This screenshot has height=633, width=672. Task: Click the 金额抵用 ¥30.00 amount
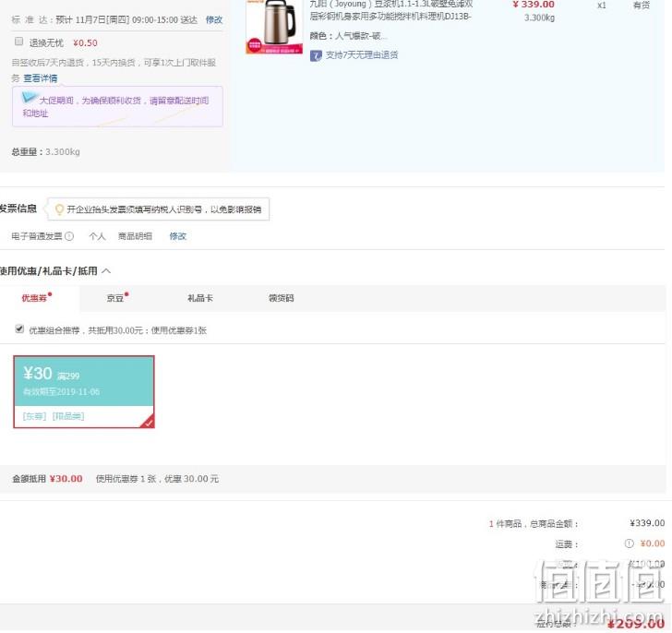coord(66,478)
